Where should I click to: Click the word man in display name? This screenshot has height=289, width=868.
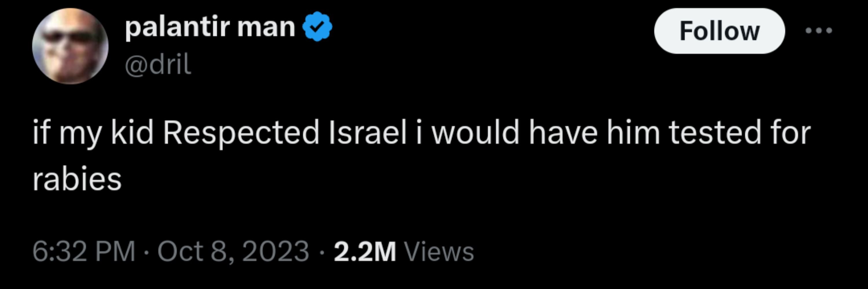(x=266, y=27)
